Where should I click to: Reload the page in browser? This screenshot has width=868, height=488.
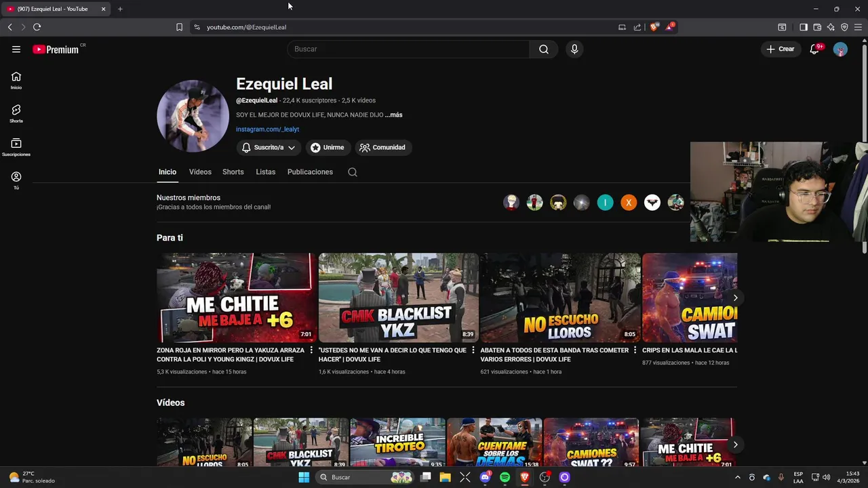point(37,27)
